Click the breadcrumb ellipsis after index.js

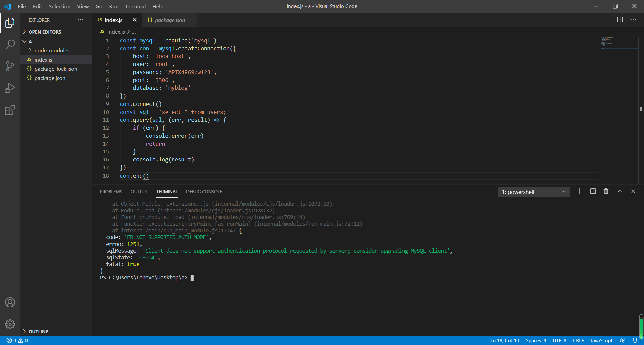point(134,32)
